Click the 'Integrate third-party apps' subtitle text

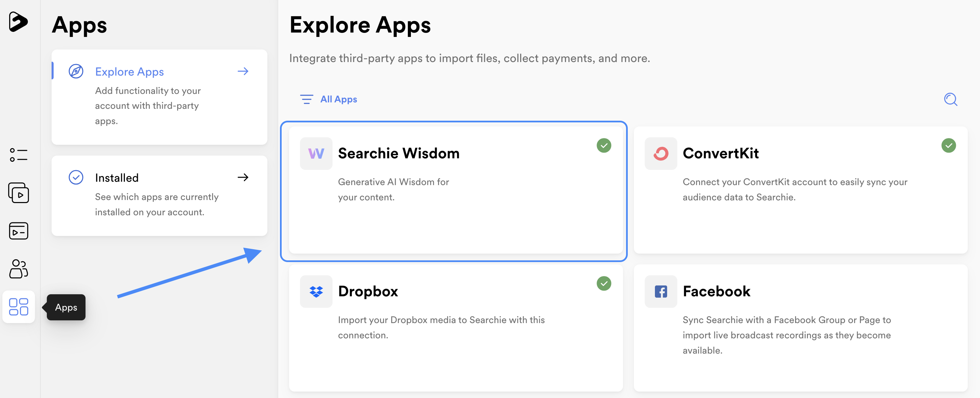point(469,58)
